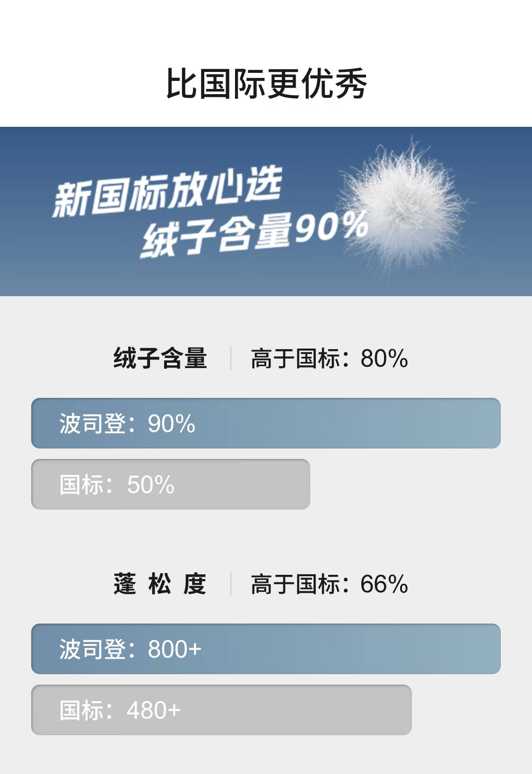Click the 90% label in down-content bar
Viewport: 532px width, 774px height.
[171, 423]
